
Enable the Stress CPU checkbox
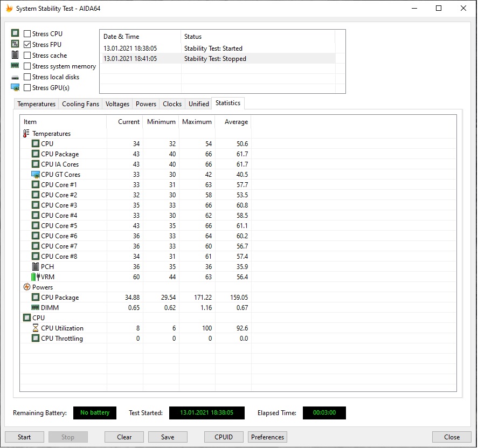pos(27,33)
